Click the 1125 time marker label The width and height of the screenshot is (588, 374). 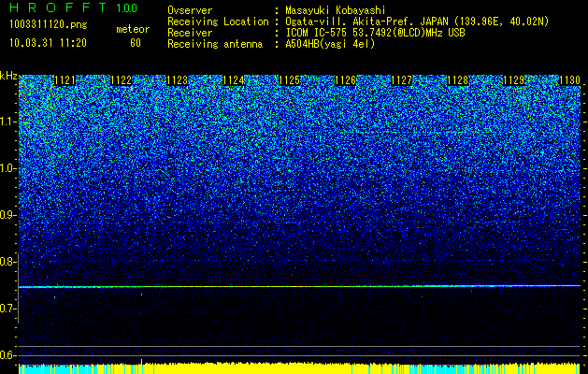290,80
